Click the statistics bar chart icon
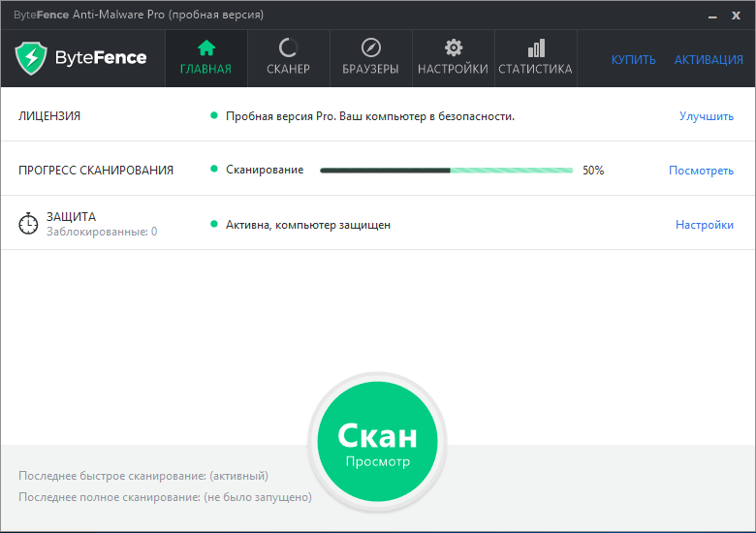This screenshot has height=533, width=756. click(536, 47)
